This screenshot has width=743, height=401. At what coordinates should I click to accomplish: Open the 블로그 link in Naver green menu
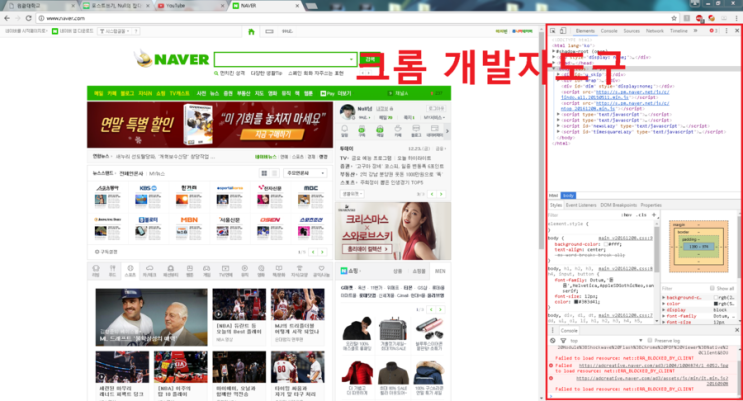127,93
